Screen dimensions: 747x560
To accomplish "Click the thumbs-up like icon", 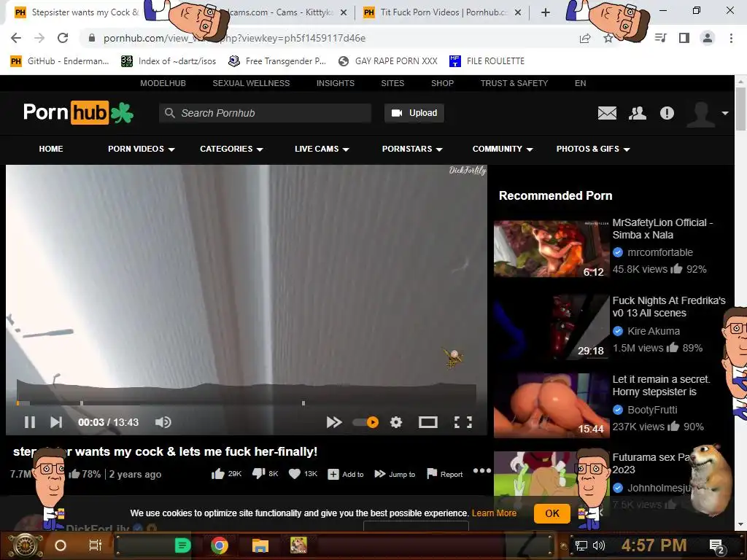I will 217,474.
